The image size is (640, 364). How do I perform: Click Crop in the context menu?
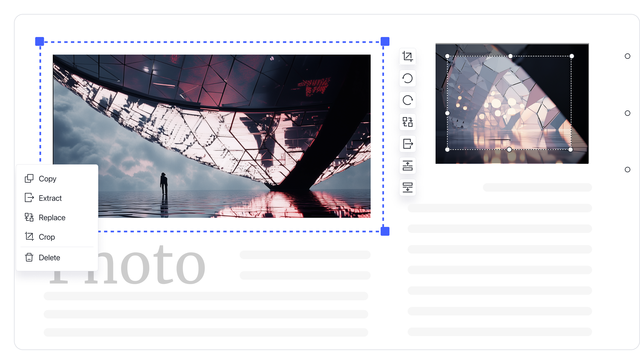pyautogui.click(x=47, y=237)
